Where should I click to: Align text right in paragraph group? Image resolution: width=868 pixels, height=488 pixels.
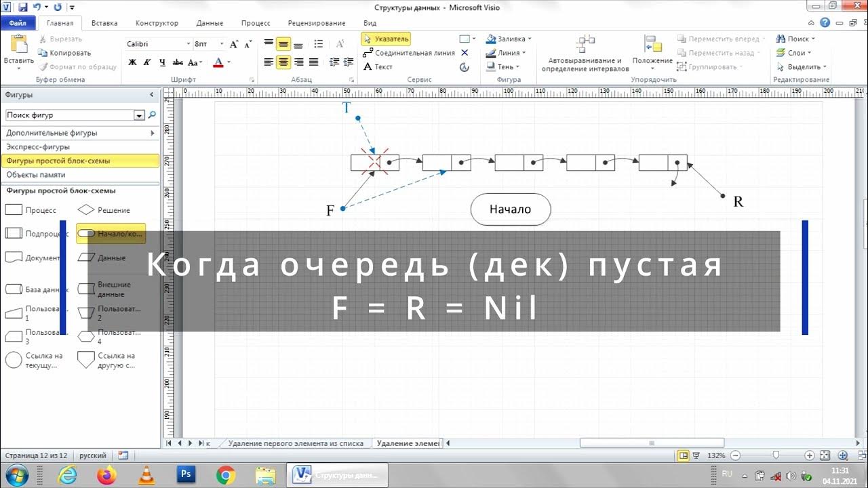click(x=298, y=62)
